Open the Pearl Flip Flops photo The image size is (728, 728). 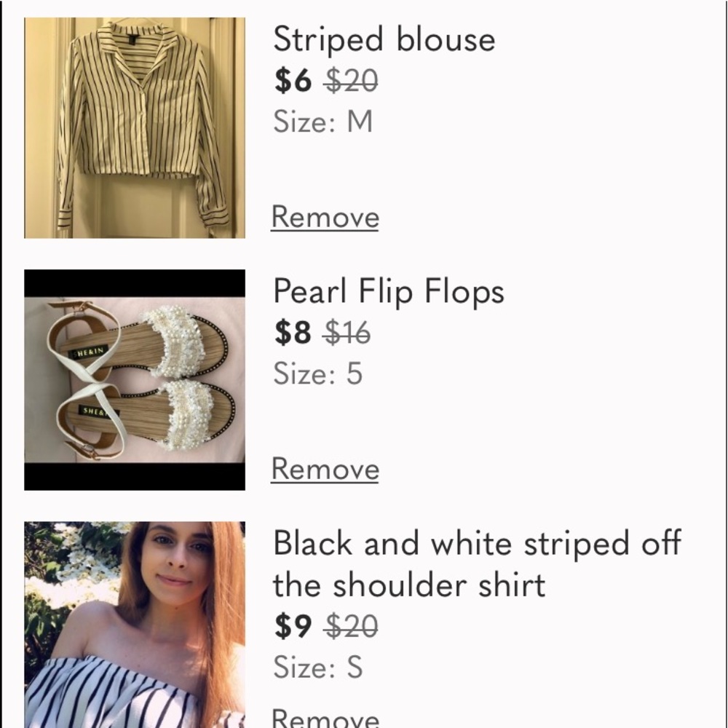click(x=135, y=379)
